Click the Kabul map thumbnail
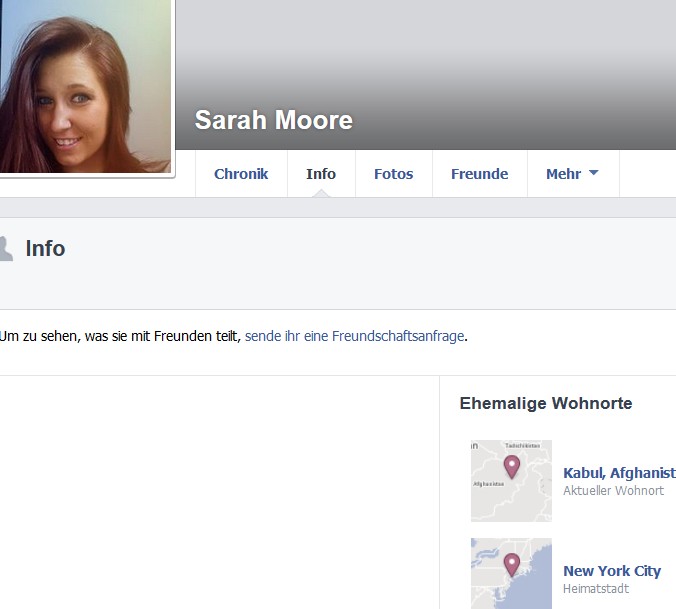The width and height of the screenshot is (676, 609). point(511,481)
